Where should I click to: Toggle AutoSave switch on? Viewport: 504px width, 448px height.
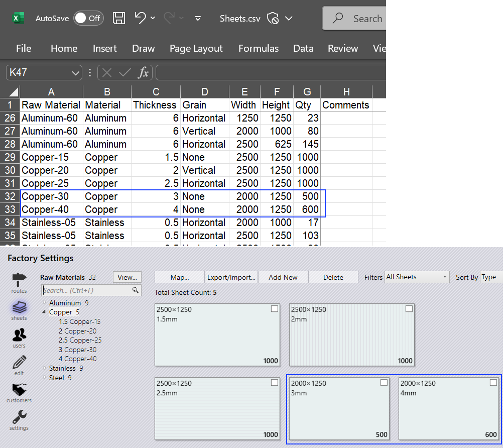[x=88, y=18]
